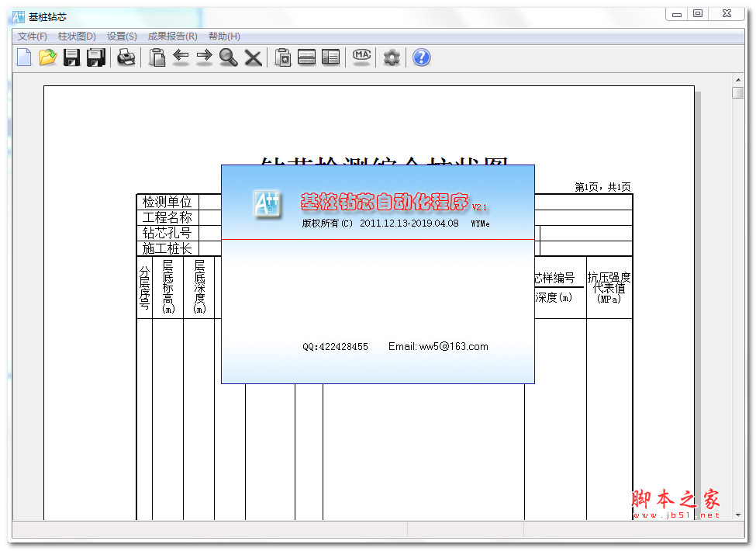Click the two-column list layout icon
Viewport: 756px width, 551px height.
tap(331, 57)
